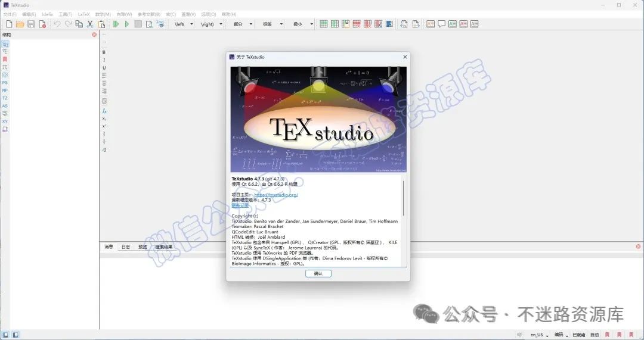Screen dimensions: 644x340
Task: Create a new document with the New file icon
Action: [9, 24]
